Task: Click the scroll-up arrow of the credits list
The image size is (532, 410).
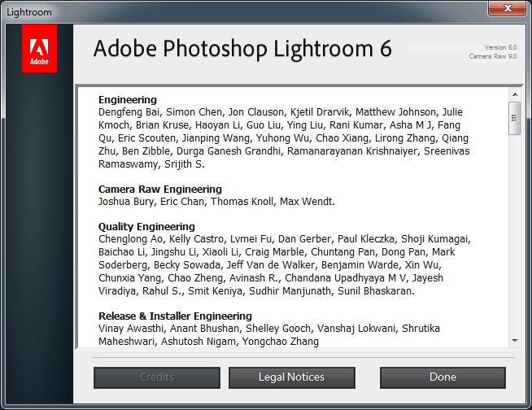Action: [x=515, y=94]
